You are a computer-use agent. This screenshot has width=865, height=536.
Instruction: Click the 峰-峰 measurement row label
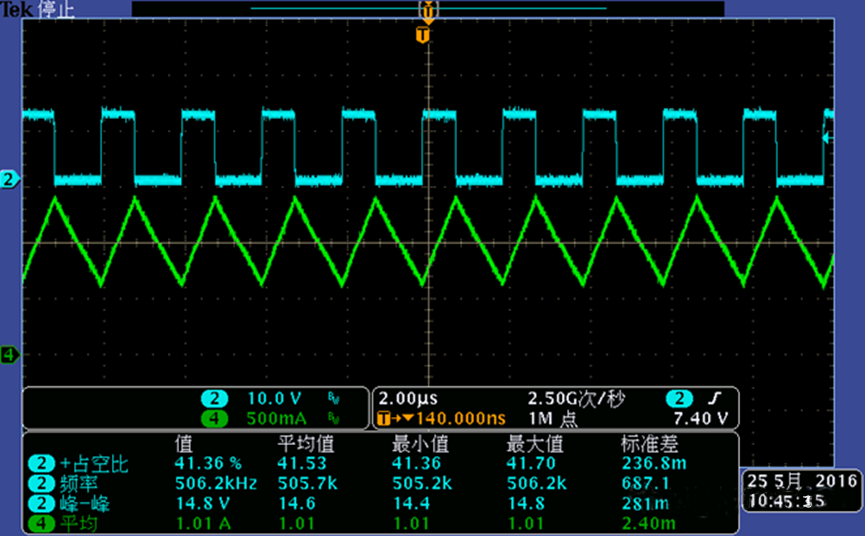[81, 503]
